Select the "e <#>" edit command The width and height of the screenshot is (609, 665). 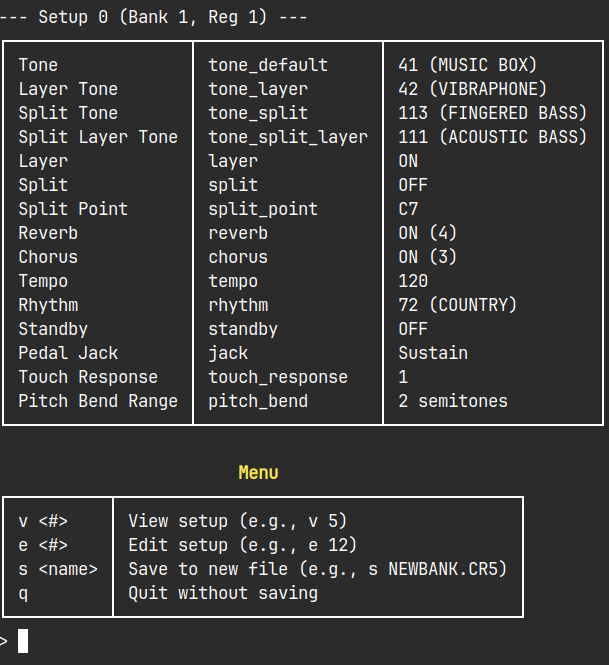pyautogui.click(x=43, y=545)
